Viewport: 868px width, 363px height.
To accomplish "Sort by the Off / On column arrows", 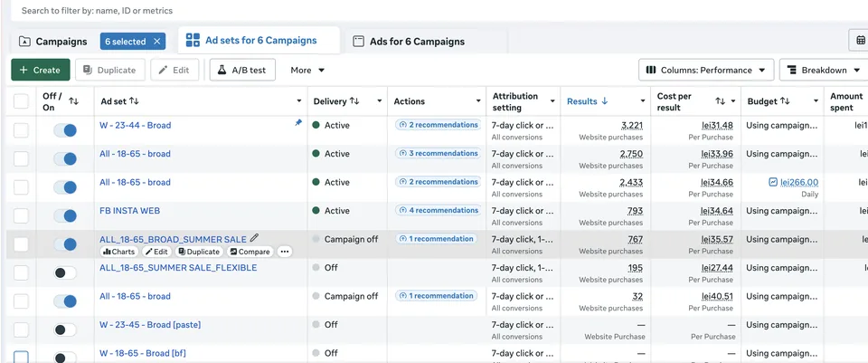I will tap(73, 101).
